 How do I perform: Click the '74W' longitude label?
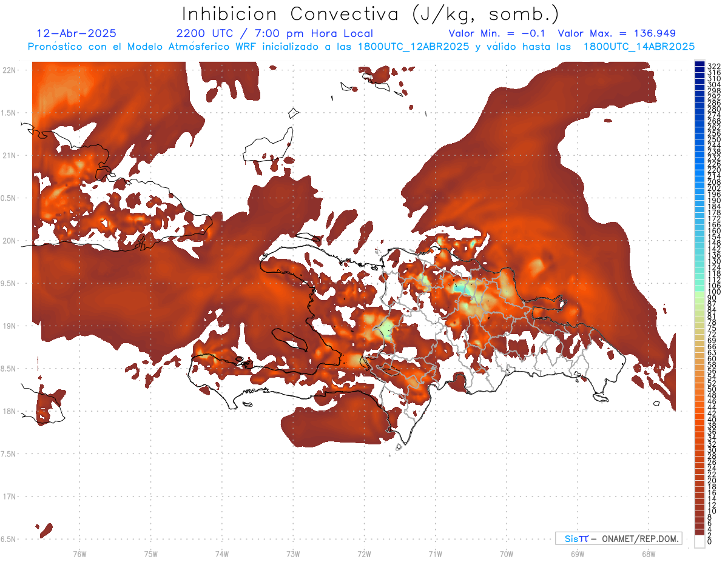click(222, 554)
